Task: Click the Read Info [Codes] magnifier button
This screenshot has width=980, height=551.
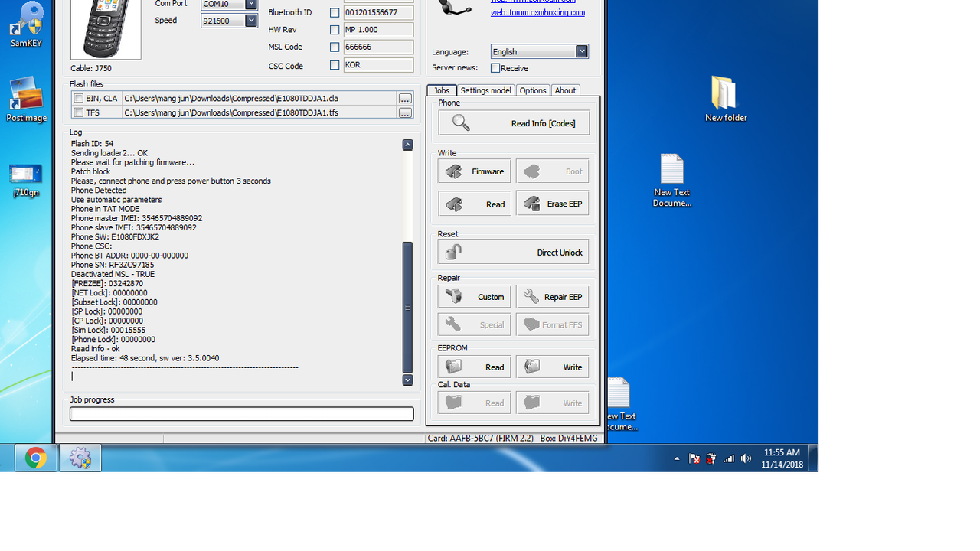Action: [x=514, y=122]
